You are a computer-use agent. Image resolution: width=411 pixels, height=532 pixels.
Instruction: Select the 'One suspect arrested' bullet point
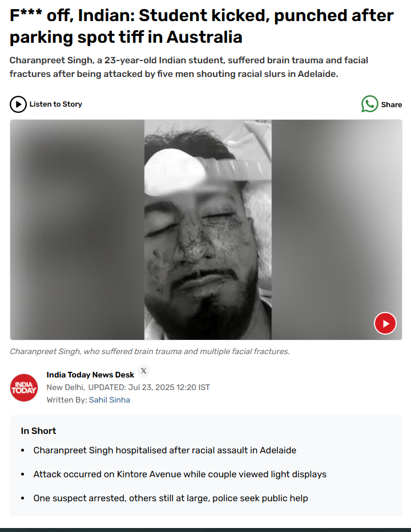(x=171, y=498)
